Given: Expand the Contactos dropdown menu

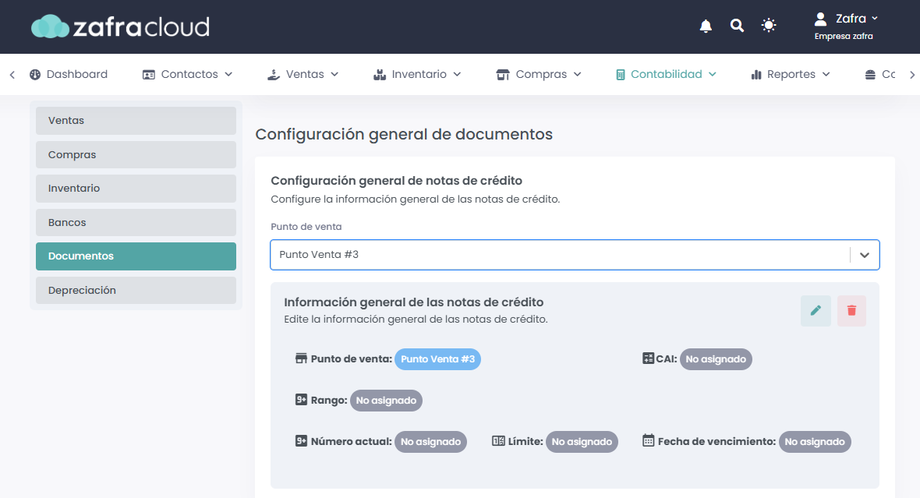Looking at the screenshot, I should click(187, 74).
